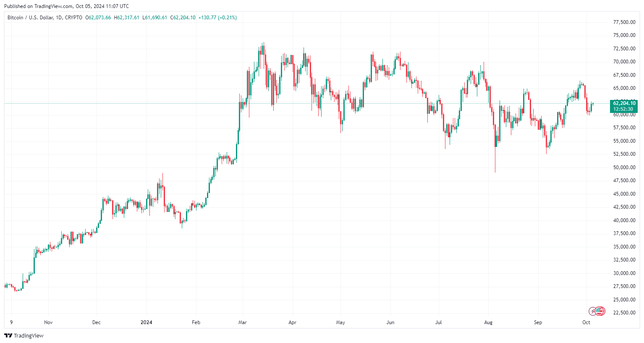Click the change value +130.77 (+0.21%)
Screen dimensions: 644x343
(217, 18)
